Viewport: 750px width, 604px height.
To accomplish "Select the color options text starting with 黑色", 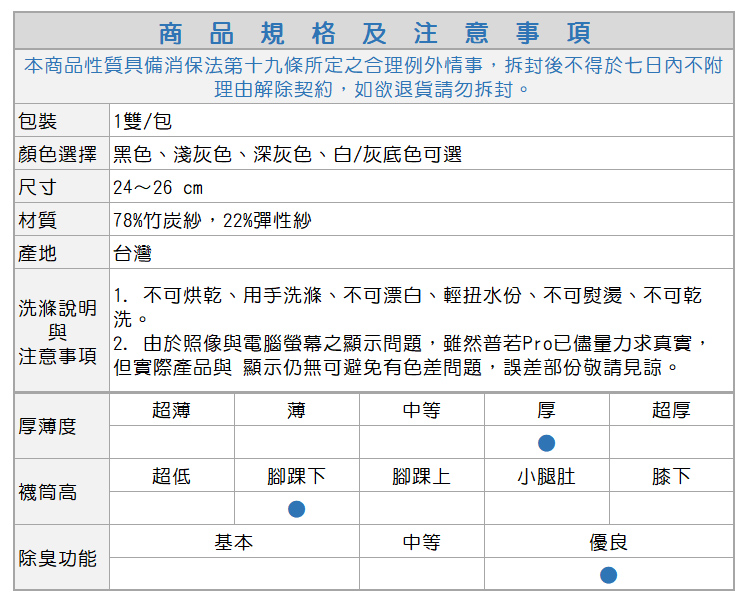I will click(287, 155).
